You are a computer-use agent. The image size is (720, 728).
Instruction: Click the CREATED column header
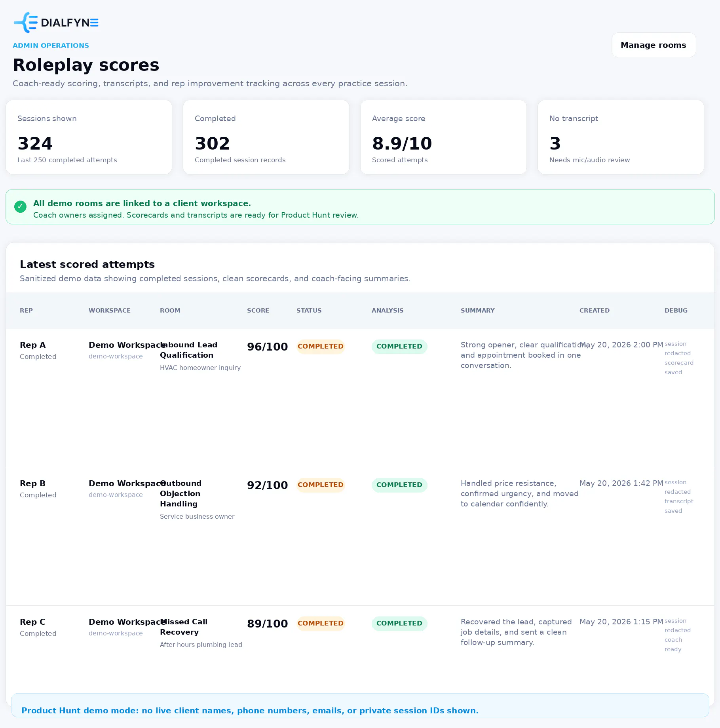[x=595, y=311]
